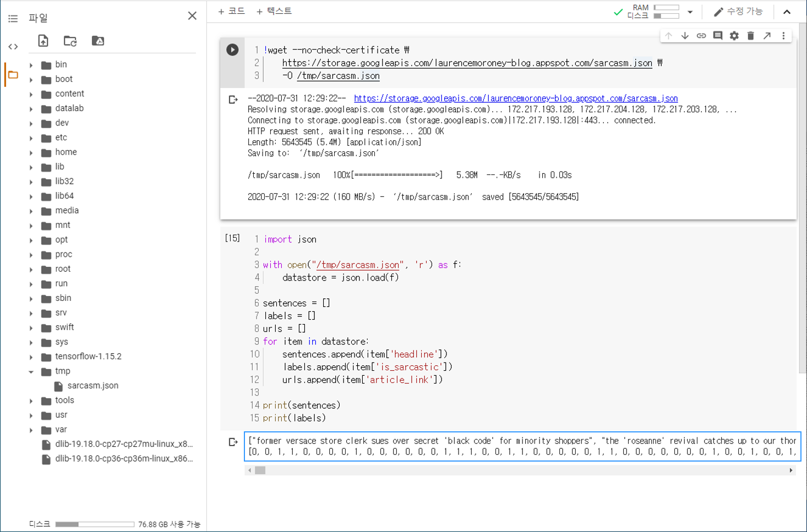The image size is (807, 532).
Task: Click the RAM usage bar
Action: click(x=666, y=8)
